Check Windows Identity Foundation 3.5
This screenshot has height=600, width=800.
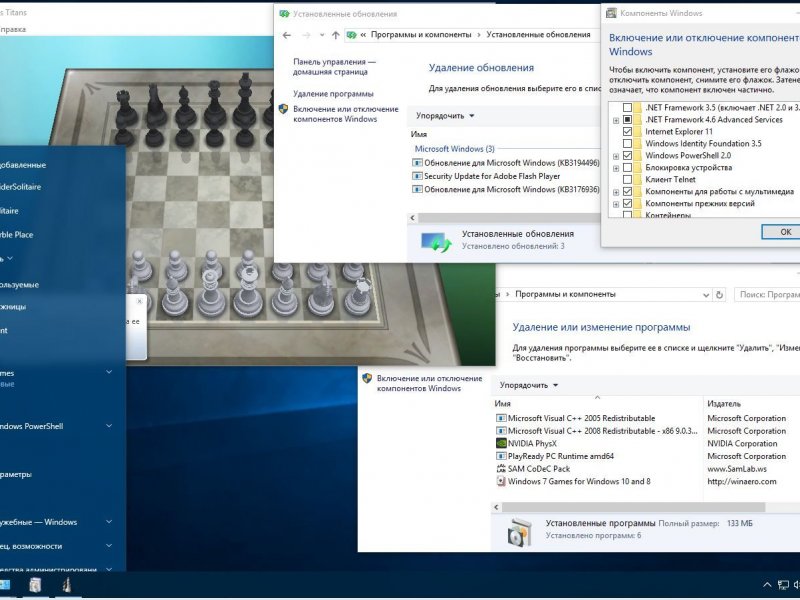628,143
